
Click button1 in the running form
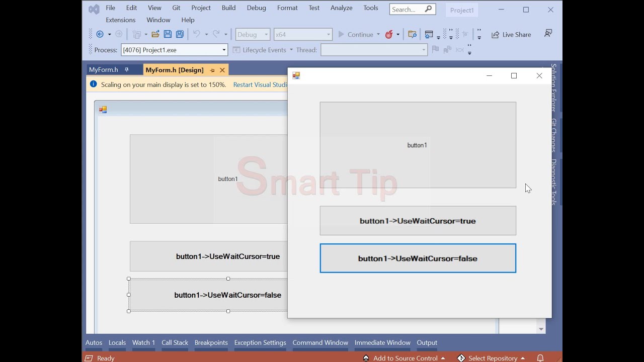pos(418,145)
